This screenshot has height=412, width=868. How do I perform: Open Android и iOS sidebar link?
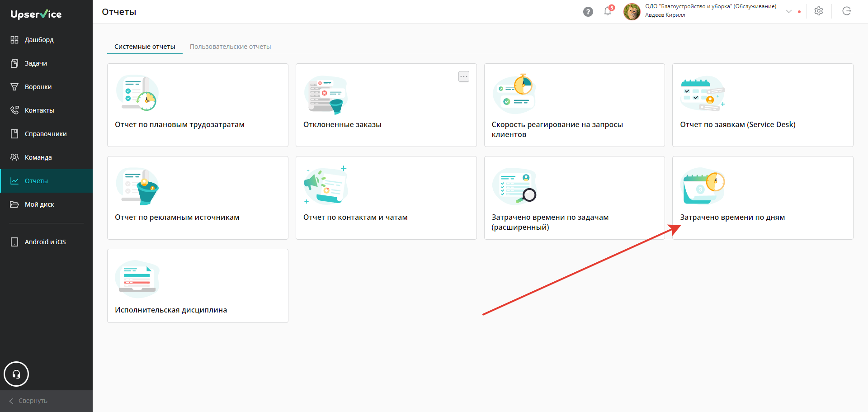point(46,242)
